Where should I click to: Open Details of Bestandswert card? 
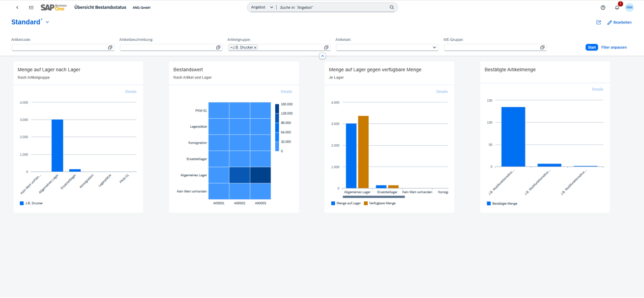(286, 92)
